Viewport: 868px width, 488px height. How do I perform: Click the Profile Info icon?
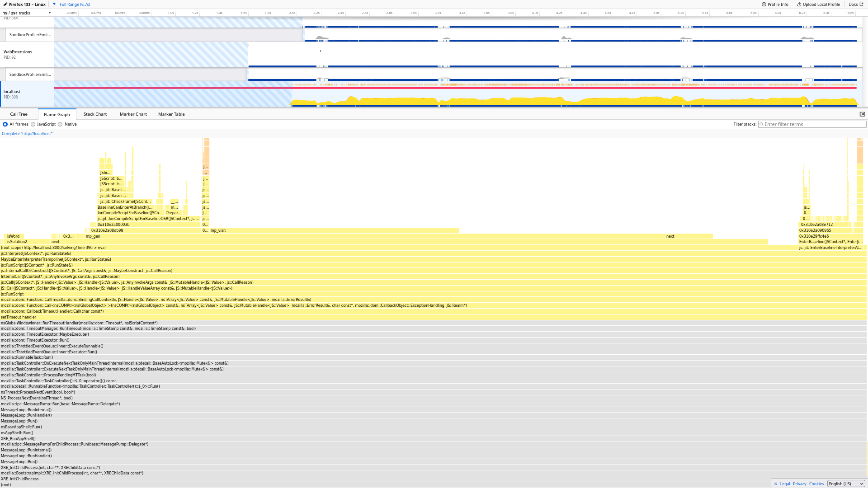[x=764, y=5]
